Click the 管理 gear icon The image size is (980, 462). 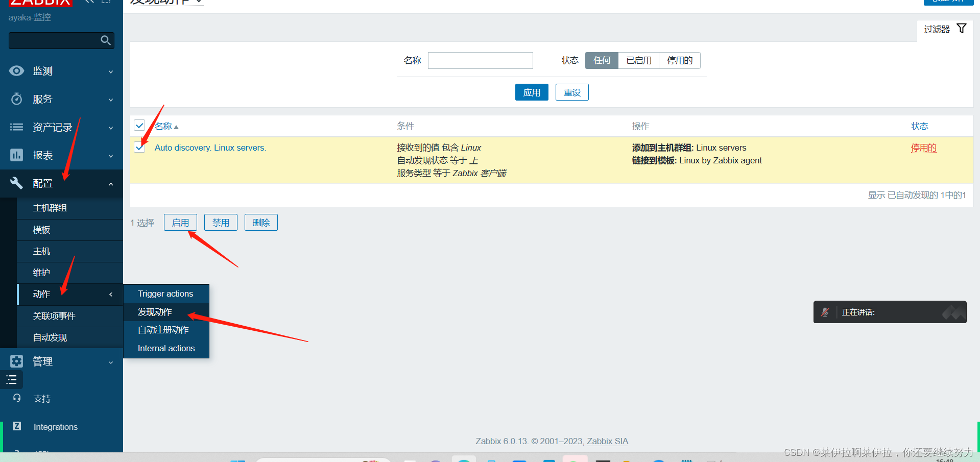16,361
